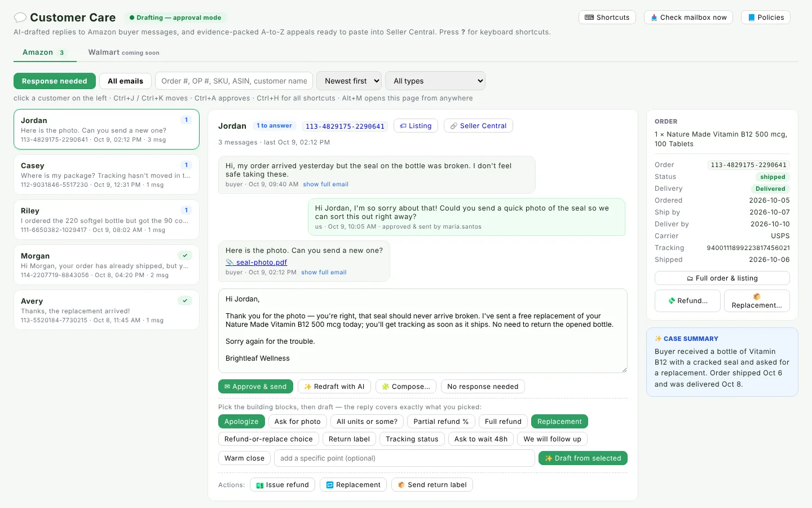
Task: Click the add a specific point field
Action: (404, 458)
